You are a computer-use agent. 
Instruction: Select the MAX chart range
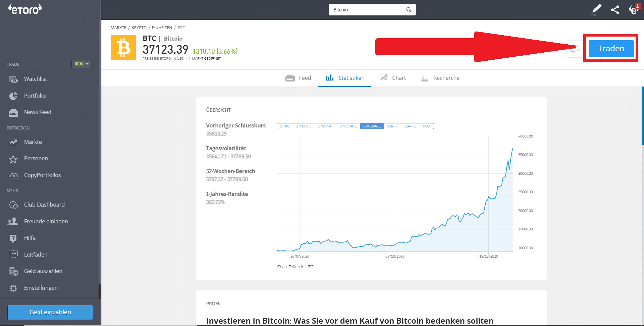click(427, 126)
